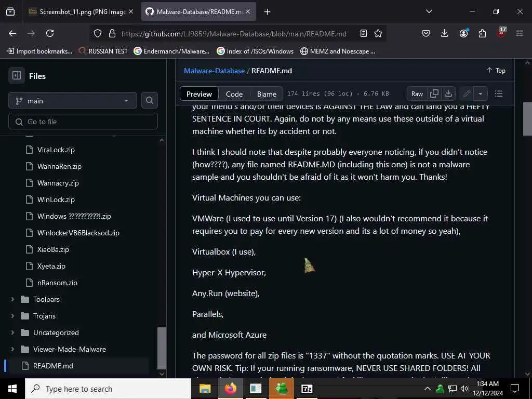This screenshot has width=532, height=399.
Task: Click the Windows Start button
Action: click(12, 389)
